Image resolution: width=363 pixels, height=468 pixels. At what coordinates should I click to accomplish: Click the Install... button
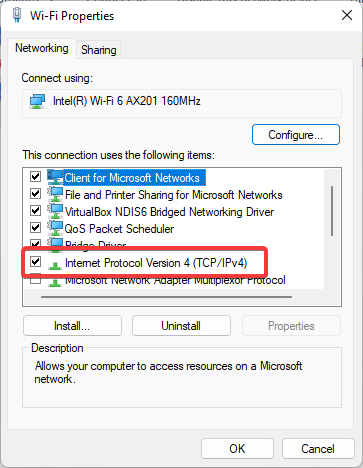pyautogui.click(x=72, y=326)
